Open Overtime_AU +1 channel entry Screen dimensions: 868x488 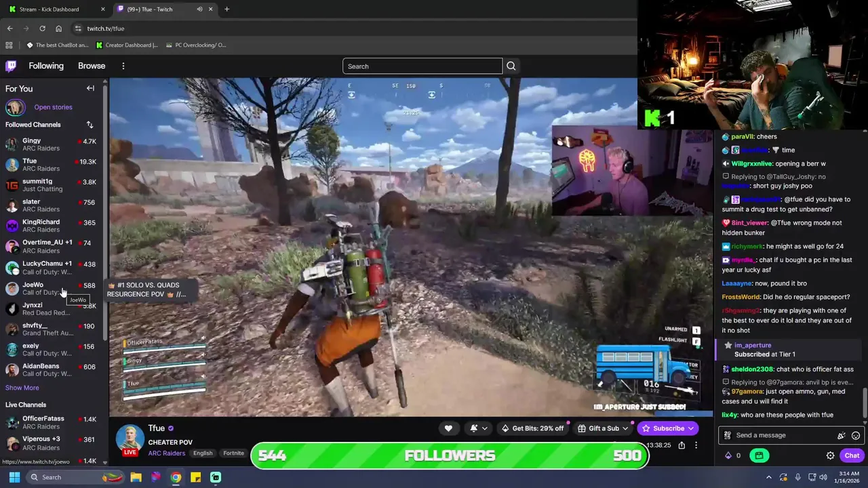52,246
